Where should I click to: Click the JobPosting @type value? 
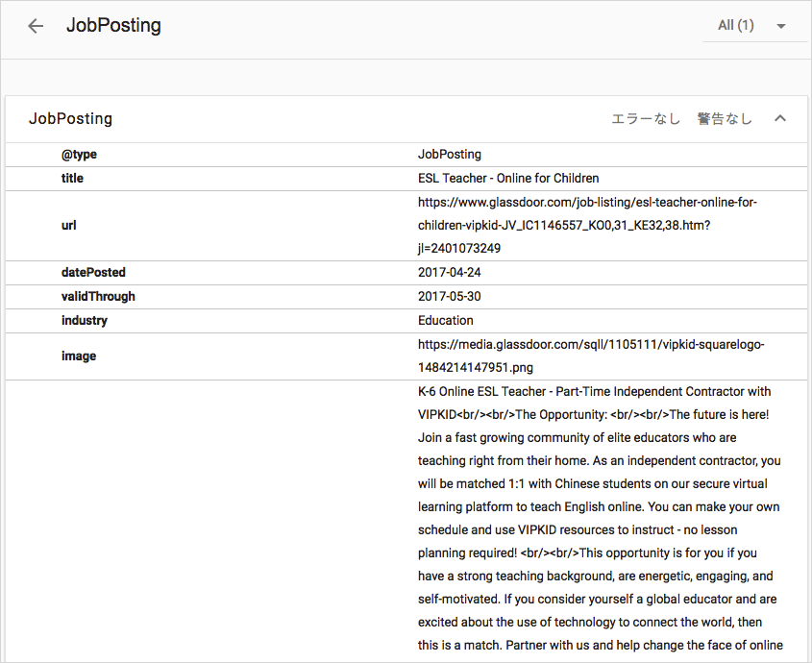pos(450,155)
